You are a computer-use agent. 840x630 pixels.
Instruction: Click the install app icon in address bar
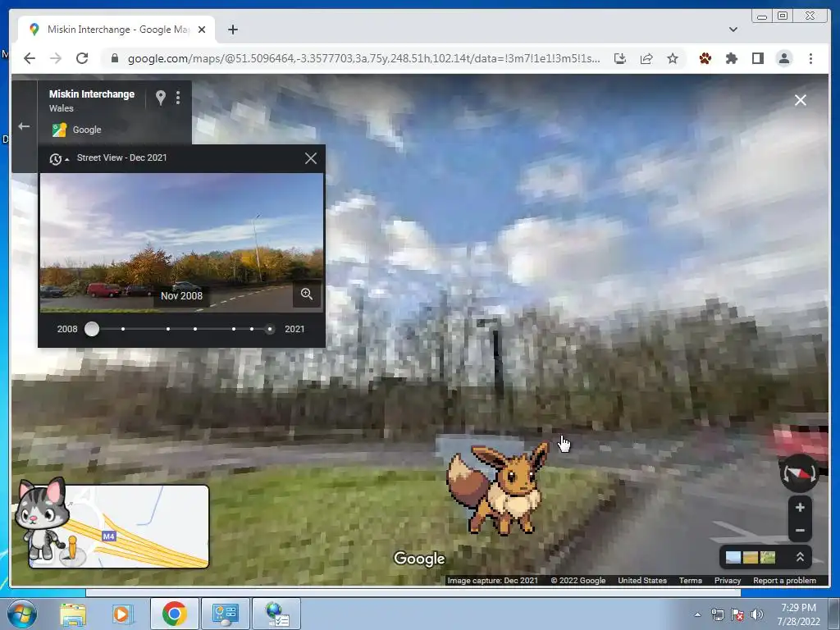pyautogui.click(x=620, y=58)
